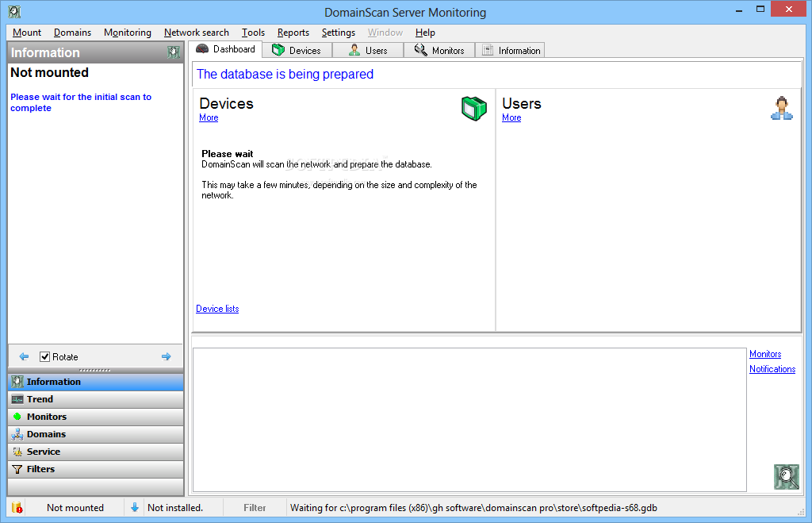This screenshot has width=812, height=523.
Task: Click the left blue arrow beside Rotate
Action: pos(24,356)
